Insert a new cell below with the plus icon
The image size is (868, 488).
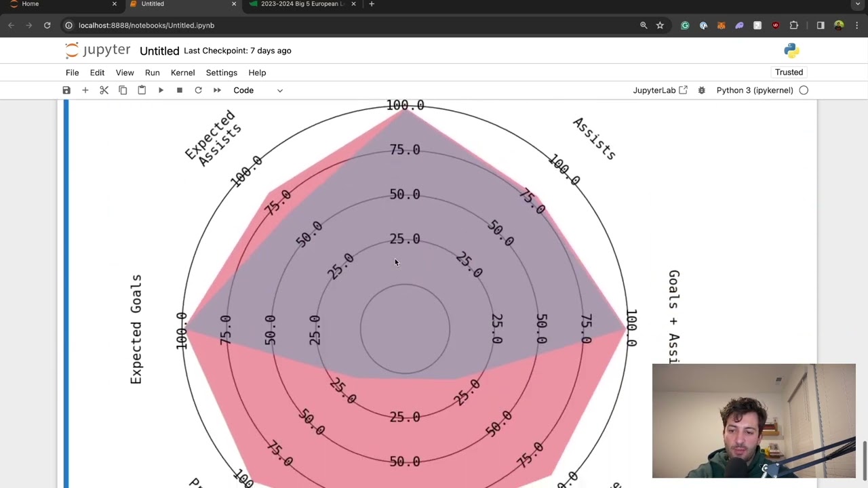[x=85, y=90]
